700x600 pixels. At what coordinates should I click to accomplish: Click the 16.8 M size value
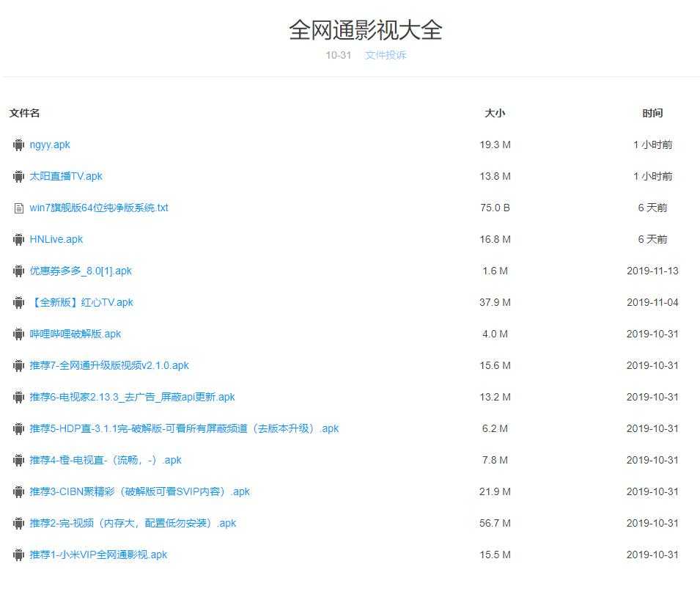click(x=495, y=239)
